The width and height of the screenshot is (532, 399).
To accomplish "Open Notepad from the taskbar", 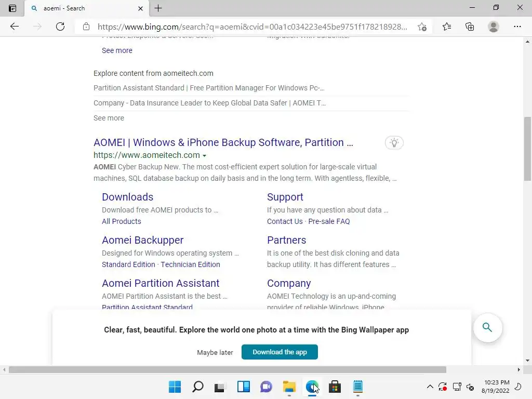I will coord(357,387).
